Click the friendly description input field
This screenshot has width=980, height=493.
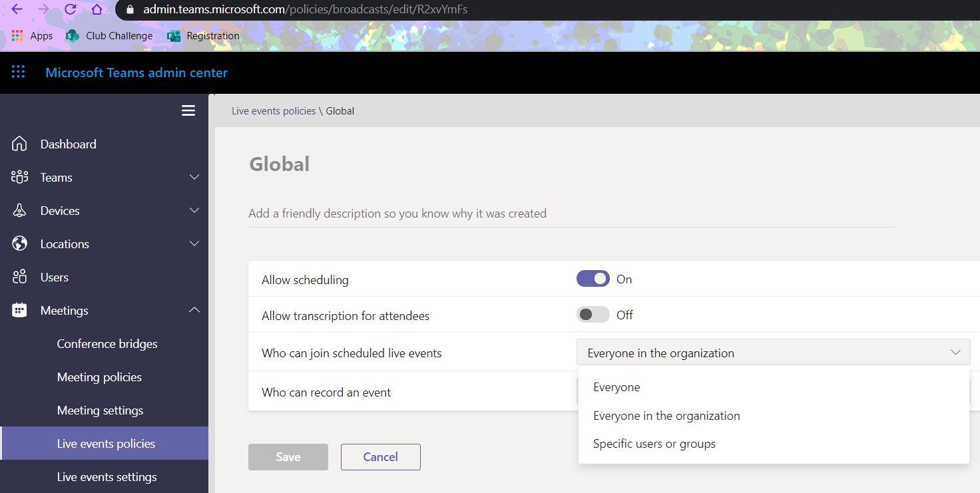coord(573,214)
